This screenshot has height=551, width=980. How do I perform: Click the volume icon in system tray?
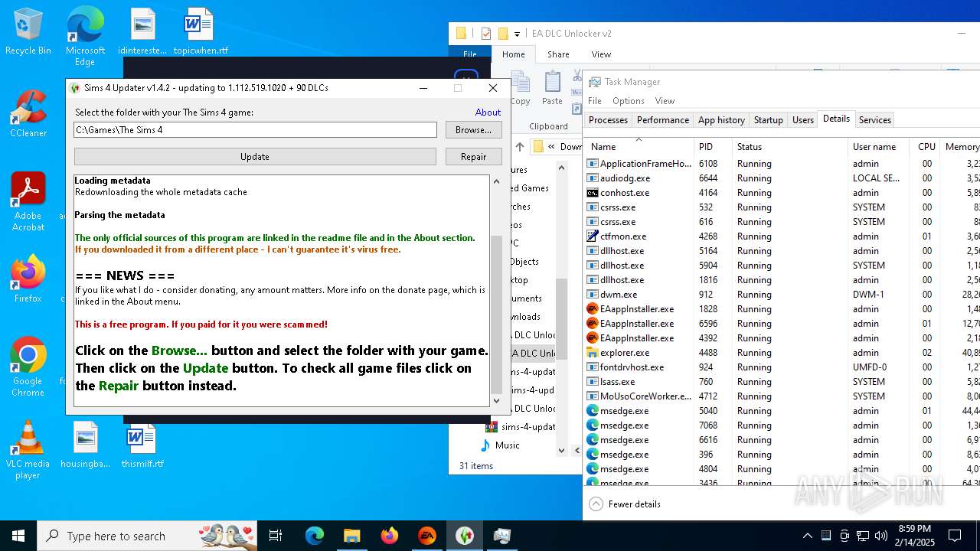(x=880, y=536)
